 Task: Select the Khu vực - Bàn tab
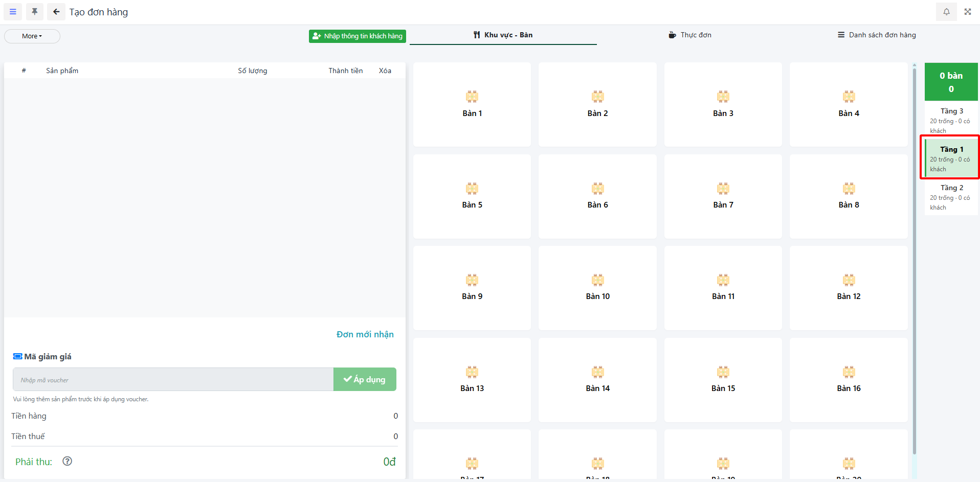pos(503,35)
